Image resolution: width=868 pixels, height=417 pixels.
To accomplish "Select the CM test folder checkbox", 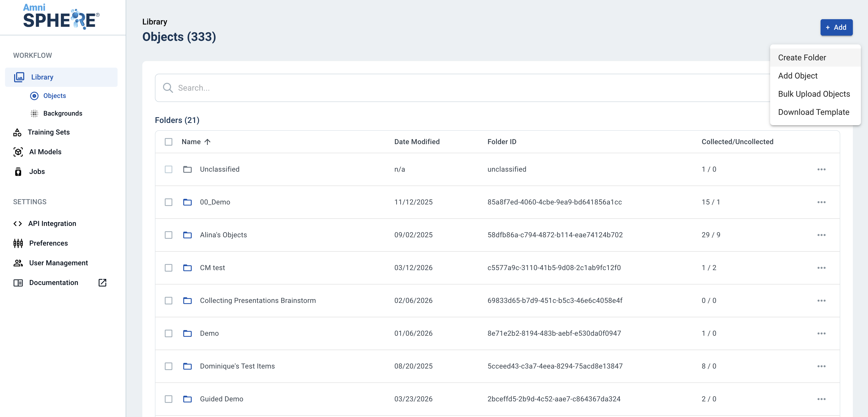I will coord(169,268).
